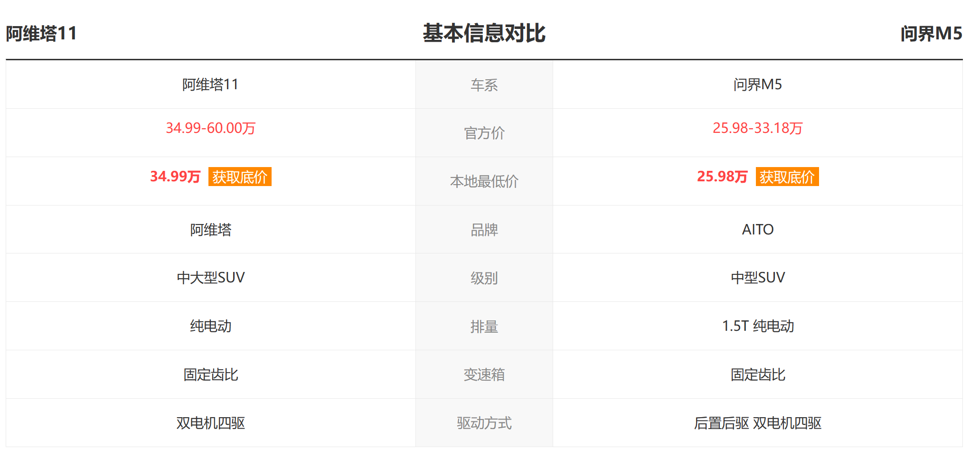Click the 25.98万 local lowest price

pyautogui.click(x=722, y=177)
